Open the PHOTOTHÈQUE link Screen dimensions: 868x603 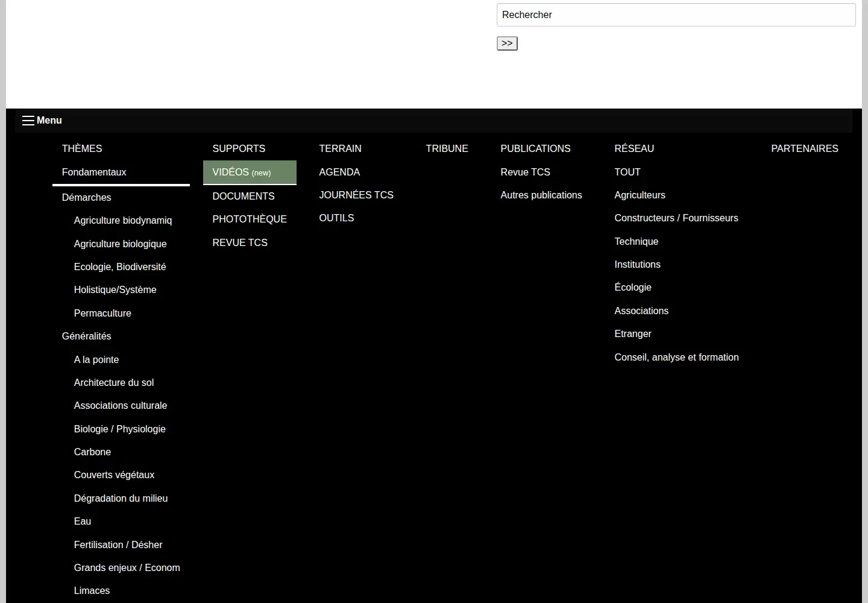click(250, 219)
